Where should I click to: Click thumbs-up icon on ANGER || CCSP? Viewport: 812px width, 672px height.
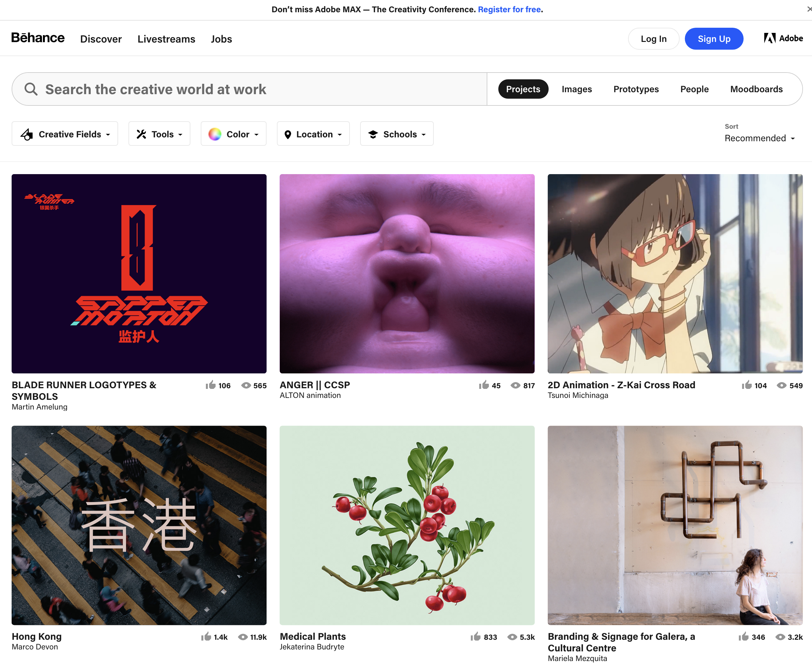(484, 385)
